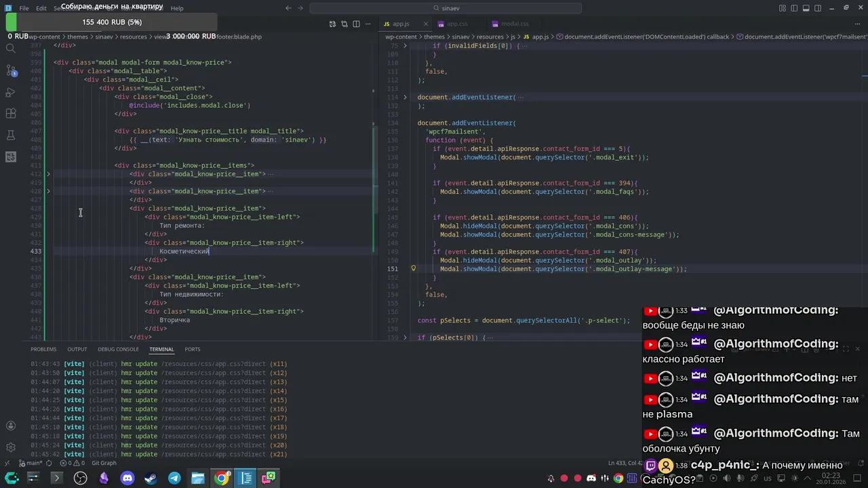Screen dimensions: 868x488
Task: Open OBS Studio from the taskbar
Action: point(80,478)
